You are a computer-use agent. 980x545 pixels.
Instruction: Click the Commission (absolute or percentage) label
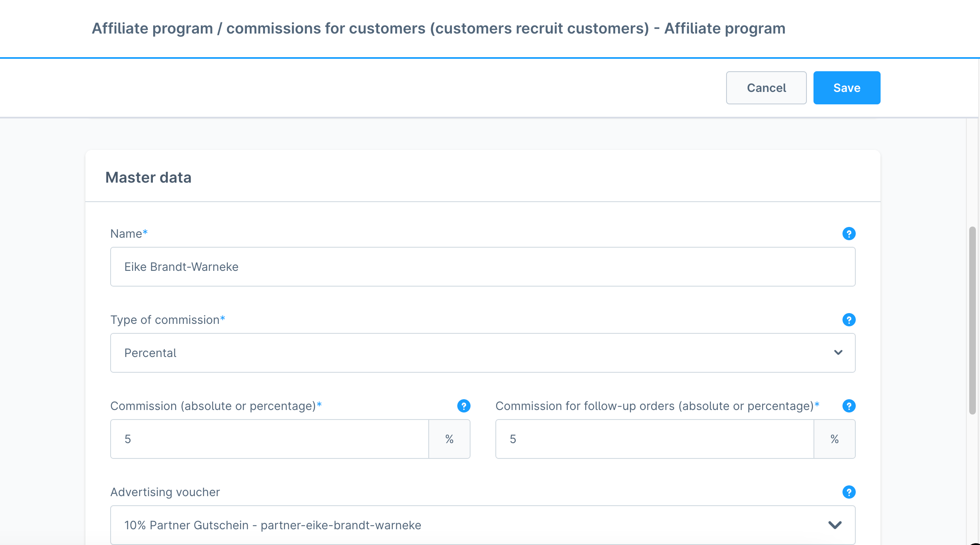216,406
